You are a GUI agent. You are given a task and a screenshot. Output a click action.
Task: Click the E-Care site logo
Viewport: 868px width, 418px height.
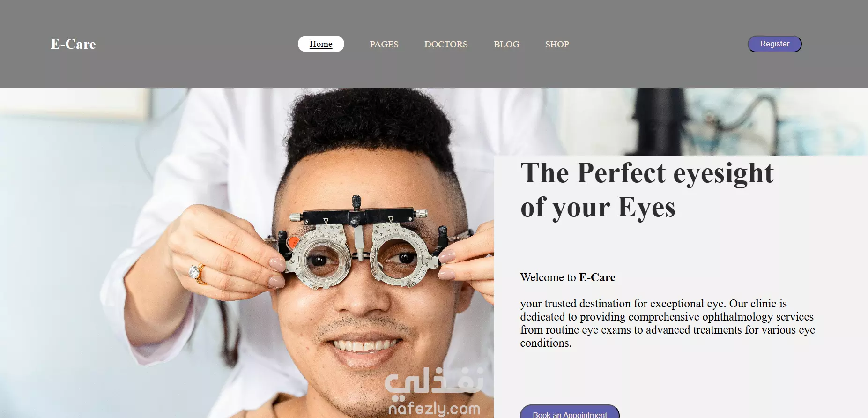tap(73, 44)
